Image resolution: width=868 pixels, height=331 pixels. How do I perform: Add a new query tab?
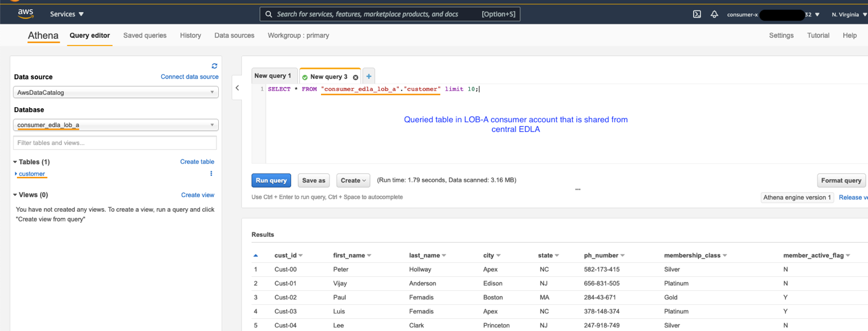369,77
